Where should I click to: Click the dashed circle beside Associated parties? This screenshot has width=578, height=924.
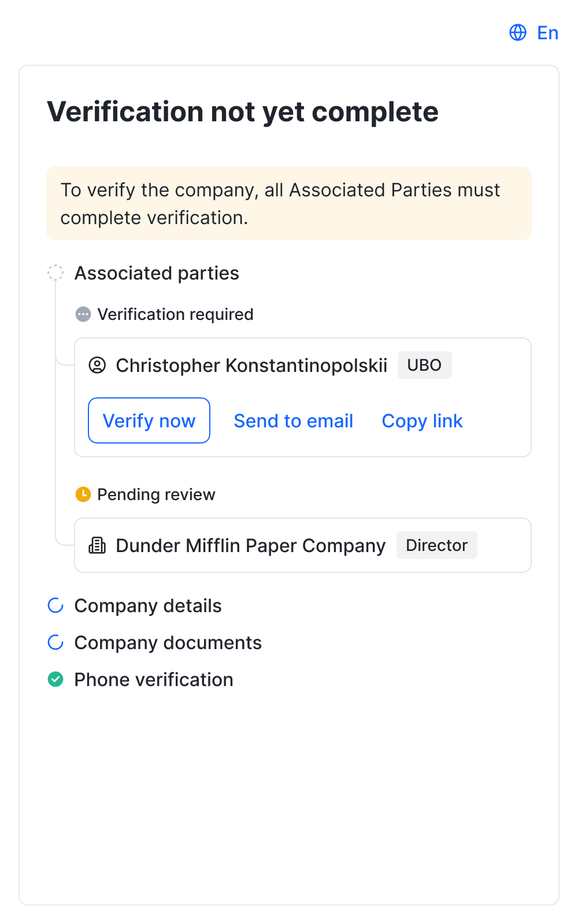tap(55, 273)
